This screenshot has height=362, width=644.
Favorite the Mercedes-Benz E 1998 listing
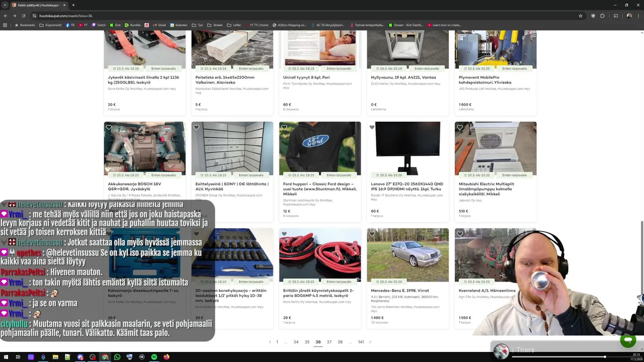[372, 234]
